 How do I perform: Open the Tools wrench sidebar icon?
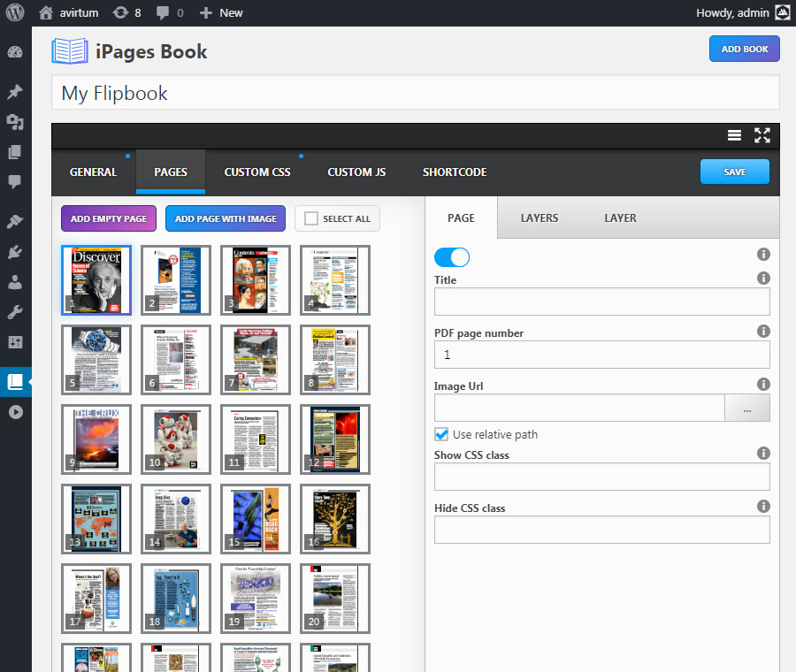pyautogui.click(x=15, y=312)
